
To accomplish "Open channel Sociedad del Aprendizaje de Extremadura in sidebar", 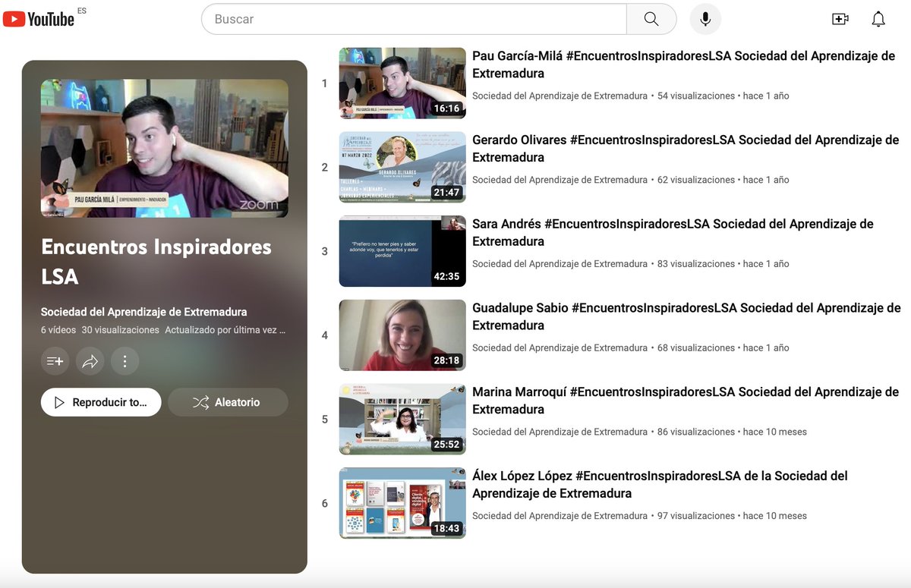I will point(144,312).
